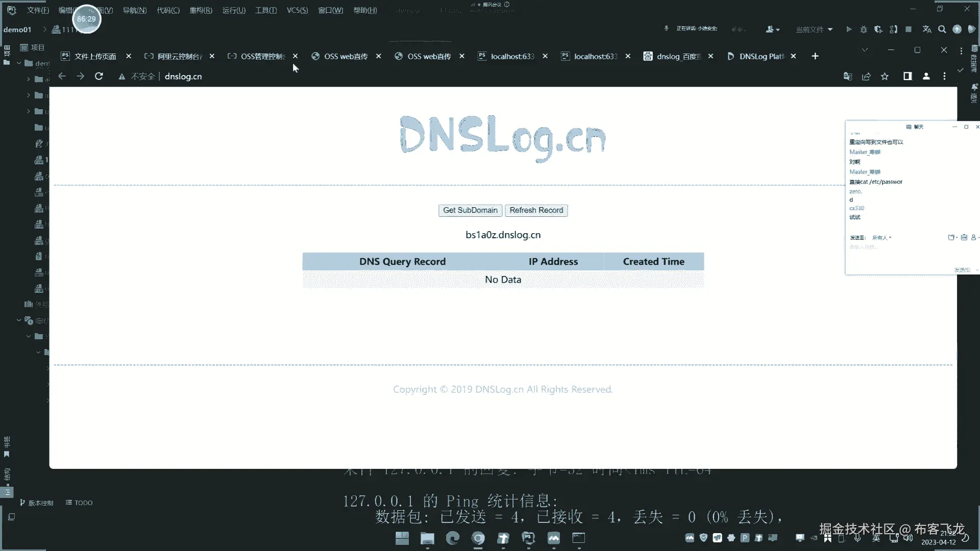Click the Get SubDomain button
The width and height of the screenshot is (980, 551).
click(x=470, y=210)
